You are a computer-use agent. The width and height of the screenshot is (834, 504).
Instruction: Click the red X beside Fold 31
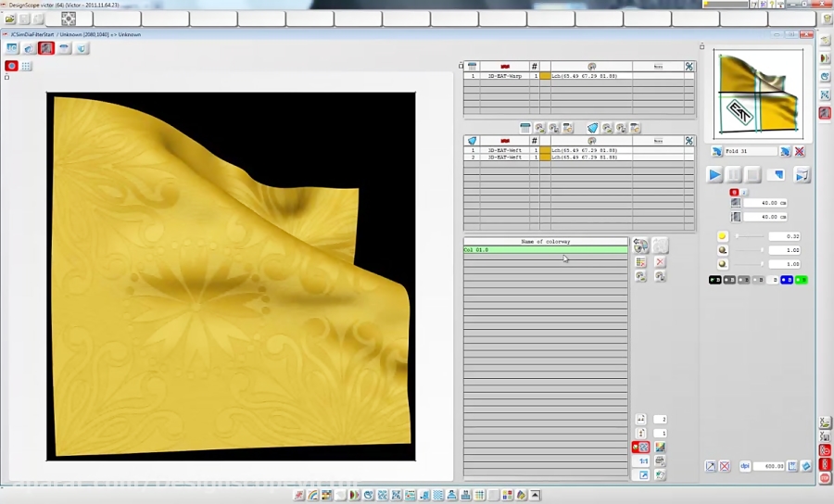799,151
